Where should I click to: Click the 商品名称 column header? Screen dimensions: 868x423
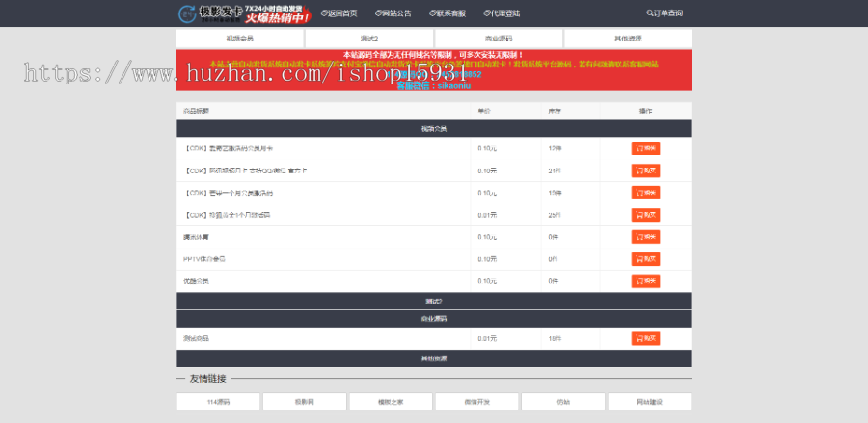click(197, 111)
